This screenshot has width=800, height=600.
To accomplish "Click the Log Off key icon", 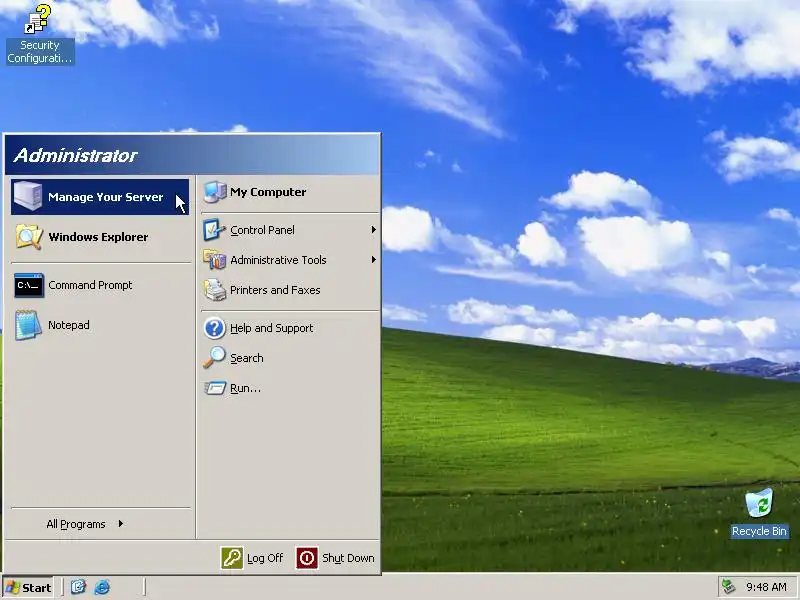I will (x=232, y=558).
